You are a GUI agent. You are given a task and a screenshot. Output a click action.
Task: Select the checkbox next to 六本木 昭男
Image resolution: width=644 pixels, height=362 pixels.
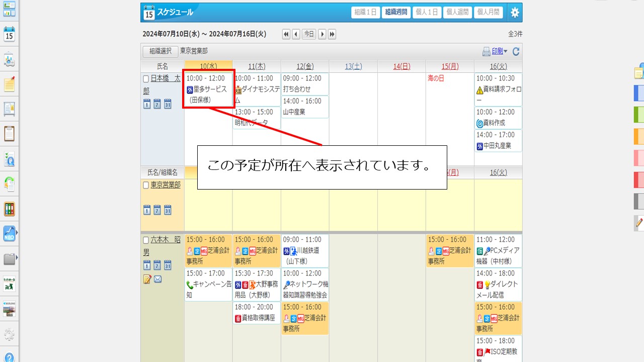coord(146,240)
